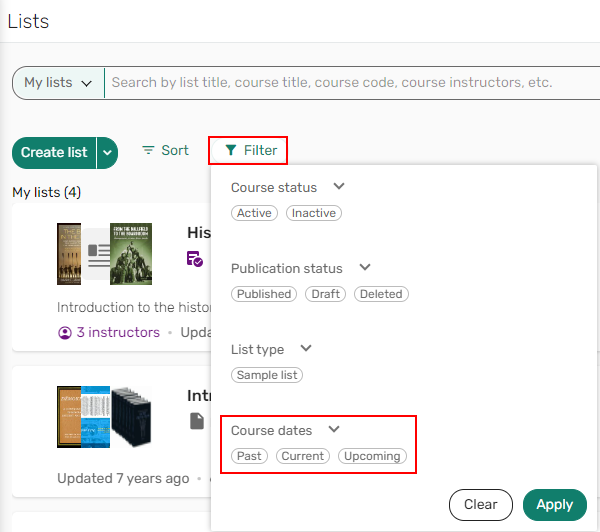Open the green statue book cover thumbnail

131,254
